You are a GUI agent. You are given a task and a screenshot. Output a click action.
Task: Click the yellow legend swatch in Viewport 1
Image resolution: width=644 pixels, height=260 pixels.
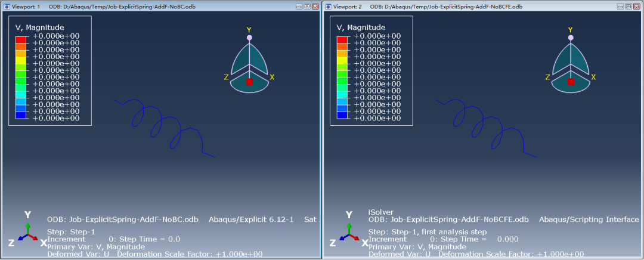coord(21,60)
